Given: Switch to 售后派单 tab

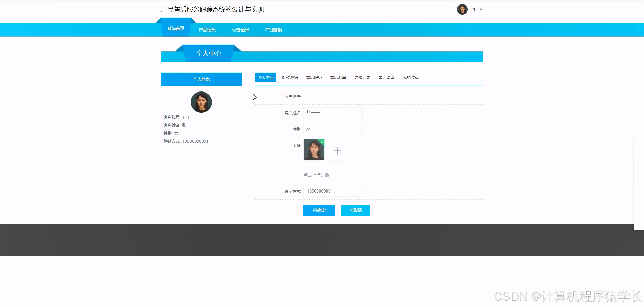Looking at the screenshot, I should [338, 77].
